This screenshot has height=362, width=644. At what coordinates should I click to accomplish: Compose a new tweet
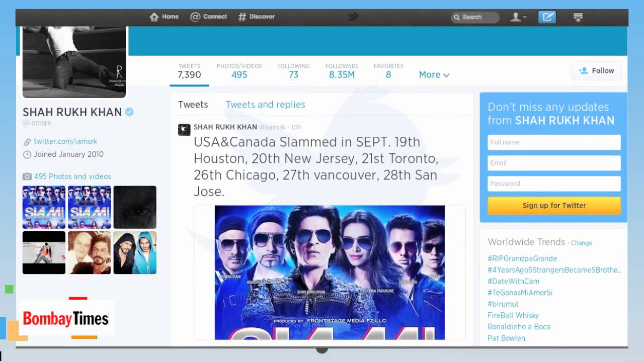pyautogui.click(x=547, y=17)
